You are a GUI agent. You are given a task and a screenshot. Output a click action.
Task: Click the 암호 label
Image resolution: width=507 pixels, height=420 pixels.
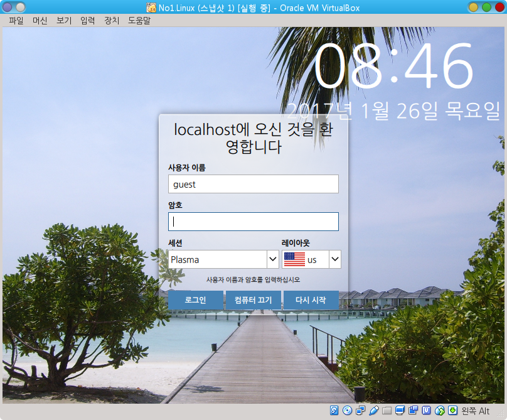click(x=175, y=205)
